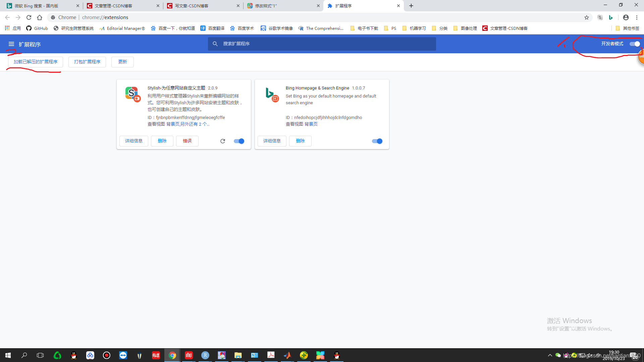Screen dimensions: 644x362
Task: Click the extensions search input field
Action: tap(322, 44)
